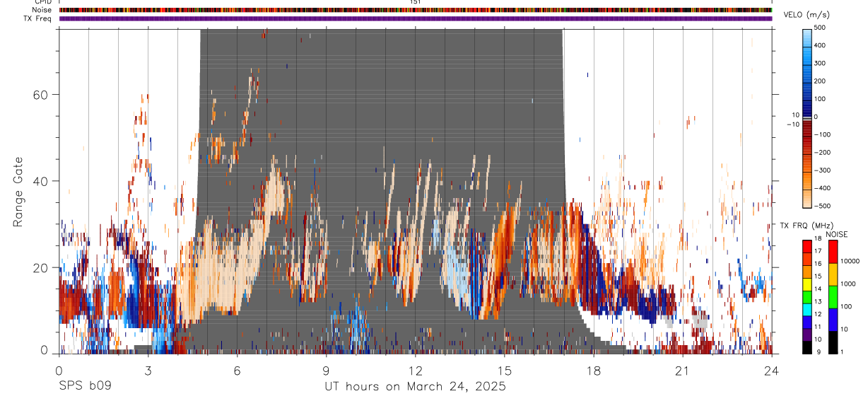Image resolution: width=868 pixels, height=401 pixels.
Task: Click the '21' hour tick label
Action: pyautogui.click(x=682, y=371)
